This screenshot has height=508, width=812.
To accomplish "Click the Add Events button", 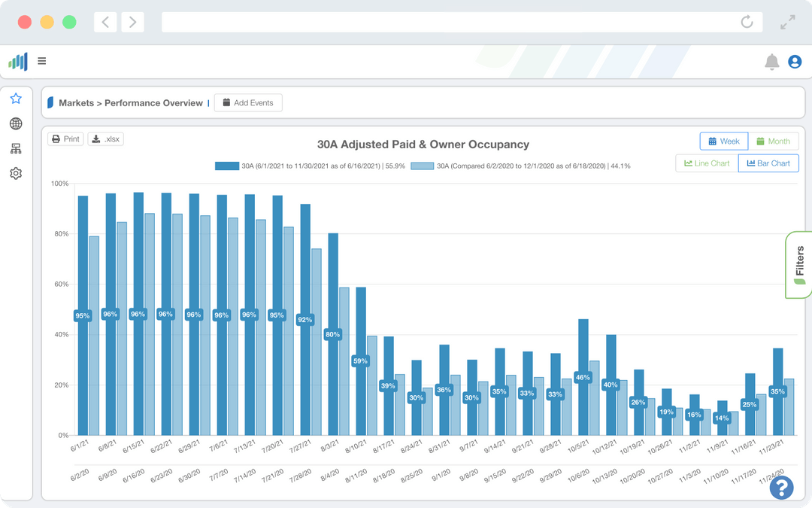I will point(248,102).
